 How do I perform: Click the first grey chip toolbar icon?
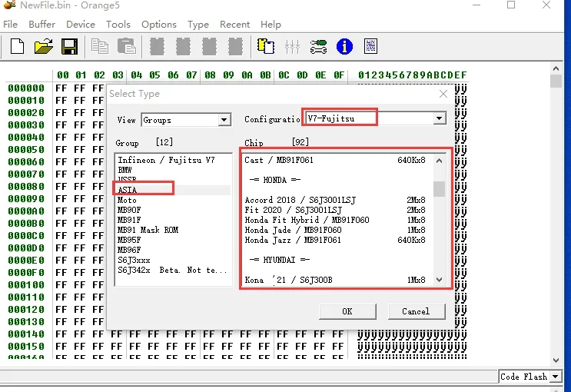pos(157,47)
